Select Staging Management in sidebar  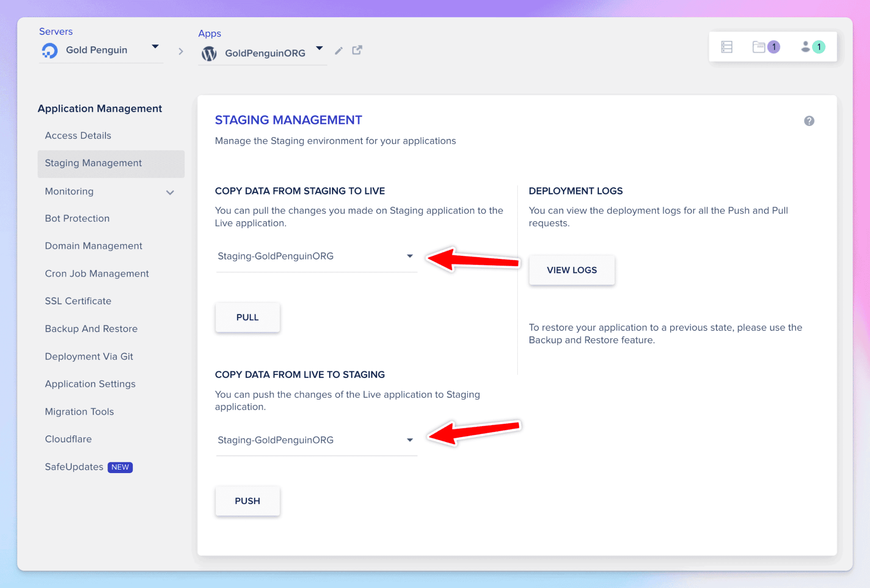tap(93, 163)
